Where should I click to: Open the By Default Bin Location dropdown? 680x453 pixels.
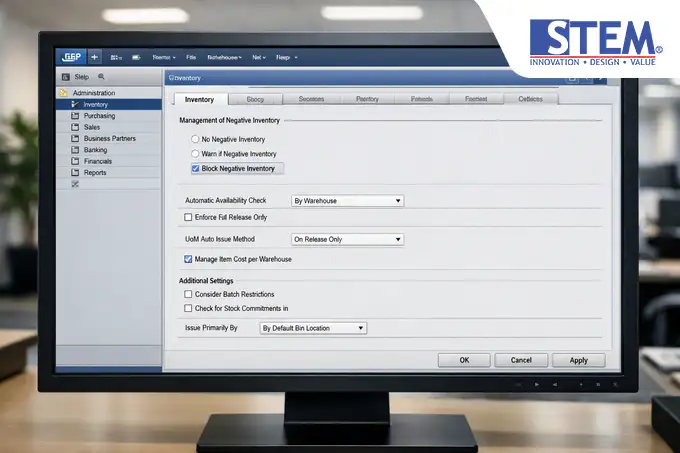click(x=313, y=328)
